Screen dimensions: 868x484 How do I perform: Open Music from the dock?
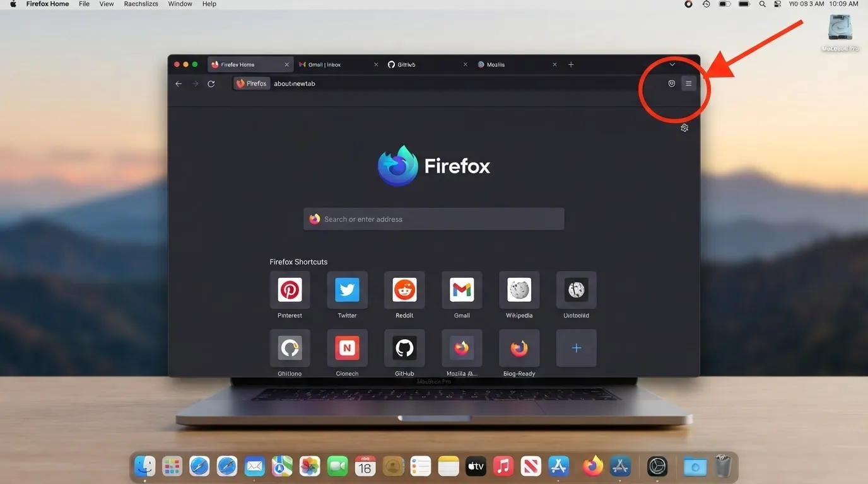point(503,466)
